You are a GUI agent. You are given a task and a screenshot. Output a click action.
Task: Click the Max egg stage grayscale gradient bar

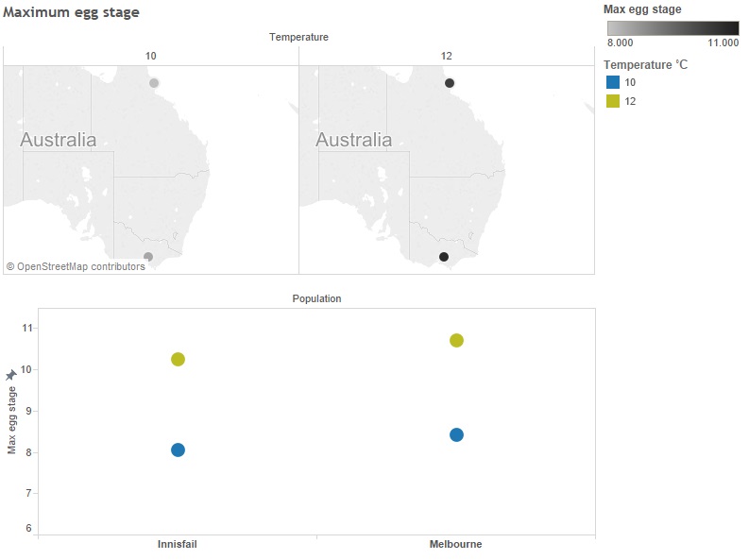pyautogui.click(x=673, y=28)
